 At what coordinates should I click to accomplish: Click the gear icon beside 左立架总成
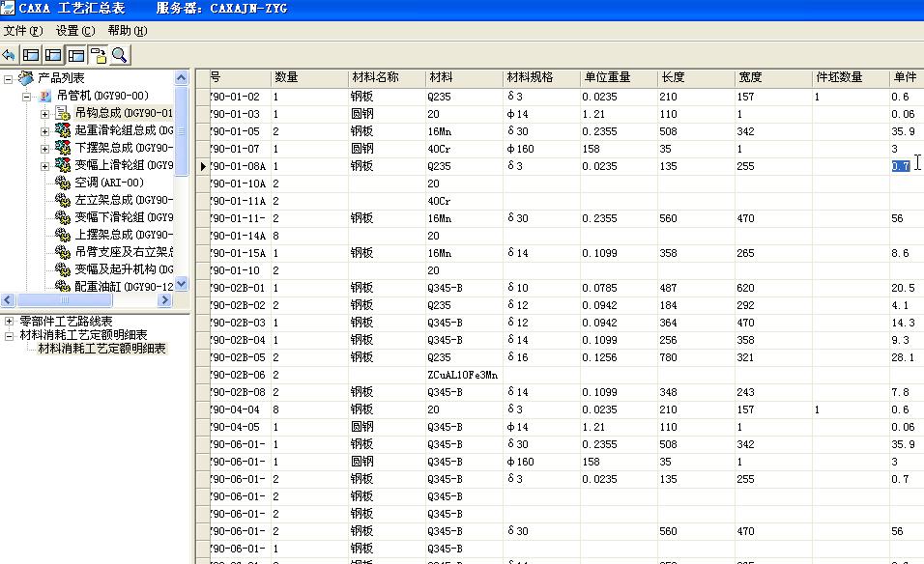pos(63,200)
